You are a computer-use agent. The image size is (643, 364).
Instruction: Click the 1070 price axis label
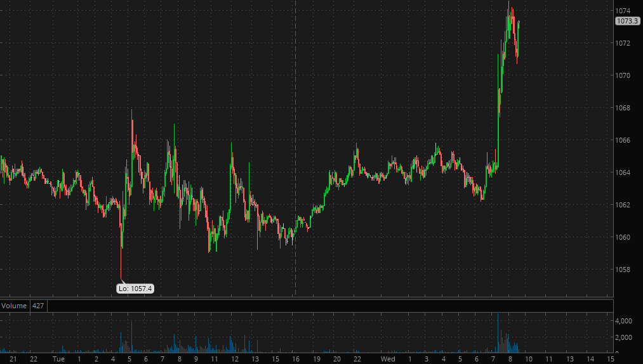point(623,75)
